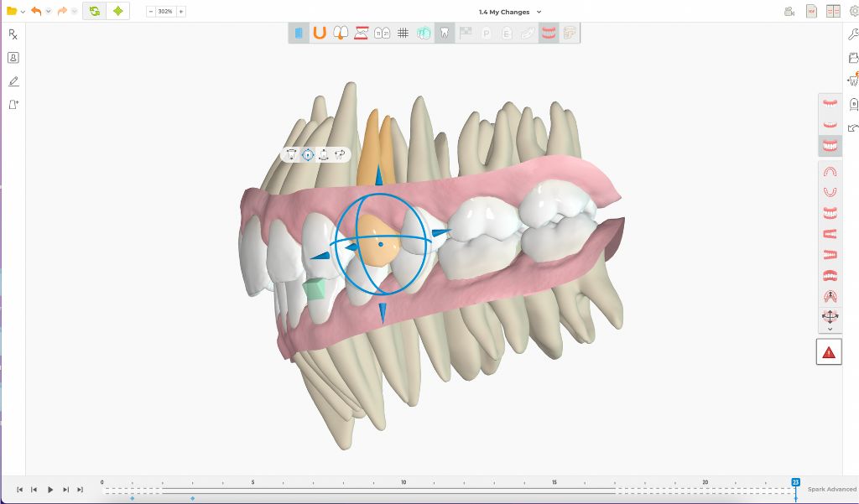The image size is (859, 504).
Task: Show upper arch only view
Action: pyautogui.click(x=830, y=103)
